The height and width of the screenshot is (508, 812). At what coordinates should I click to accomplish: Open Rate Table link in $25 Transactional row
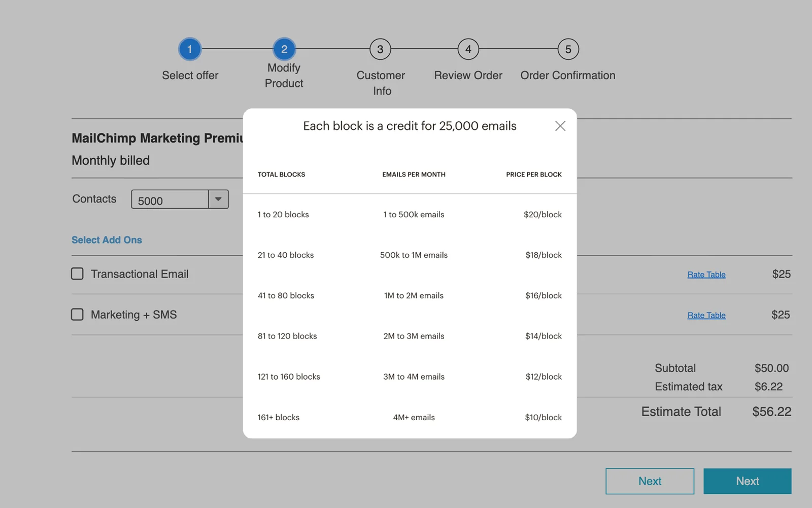click(706, 275)
